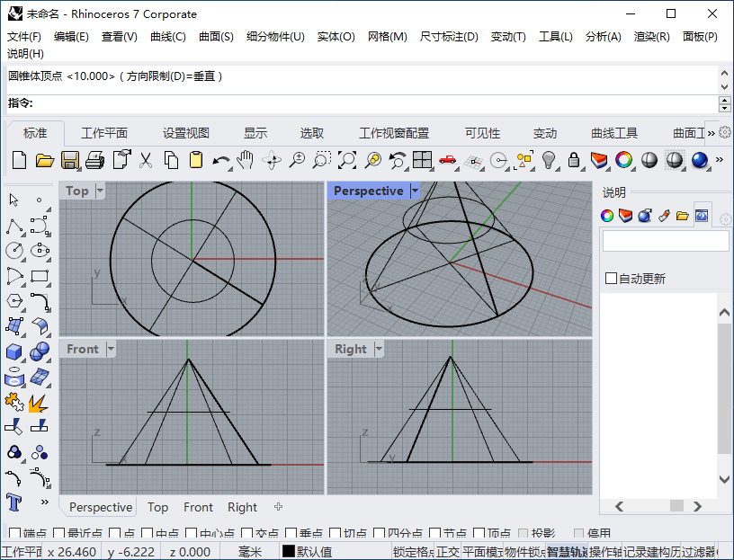Click the blue render sphere icon
The height and width of the screenshot is (560, 734).
[699, 160]
